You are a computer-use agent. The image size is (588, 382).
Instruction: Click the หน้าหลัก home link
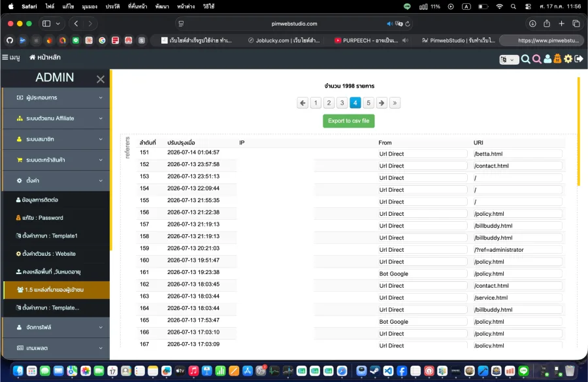click(x=45, y=58)
